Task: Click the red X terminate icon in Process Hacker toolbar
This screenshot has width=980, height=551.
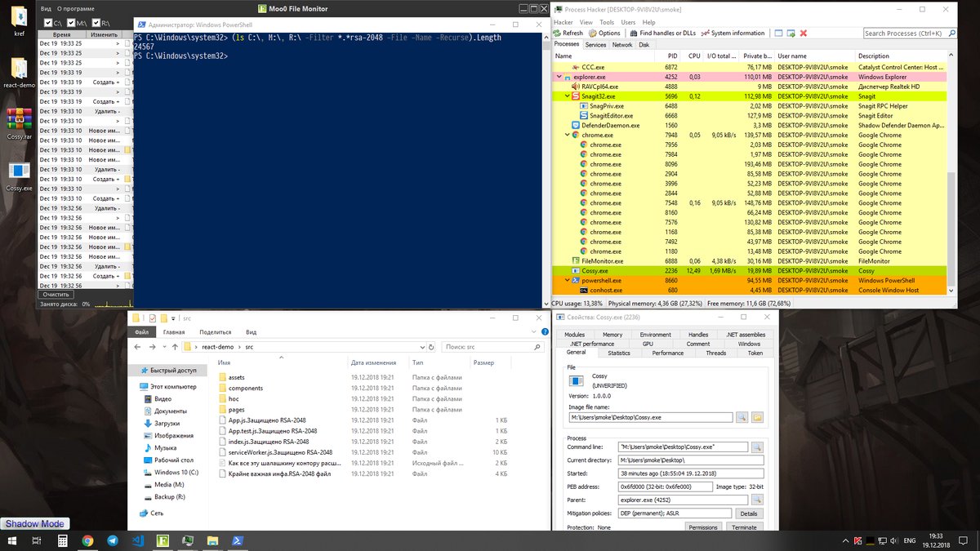Action: 804,33
